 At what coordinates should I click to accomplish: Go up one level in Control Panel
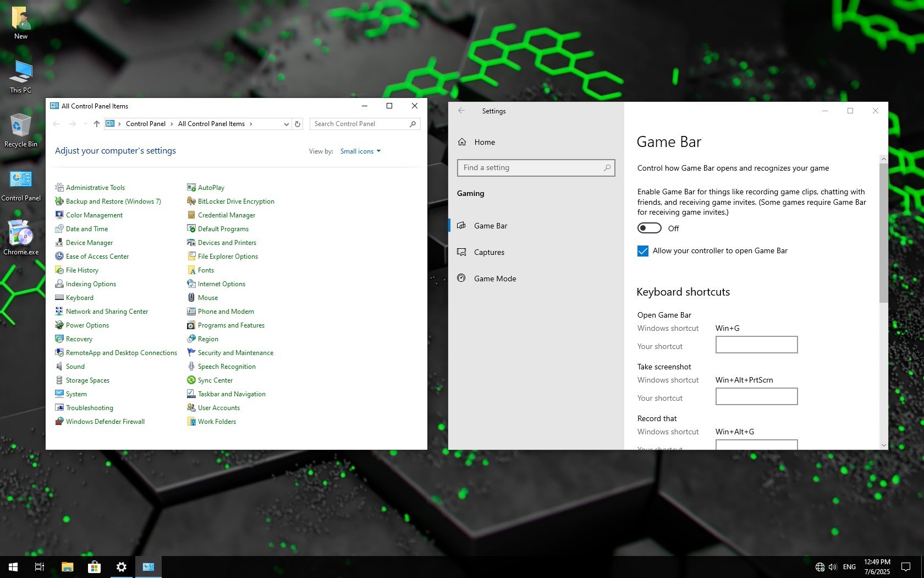(x=97, y=124)
